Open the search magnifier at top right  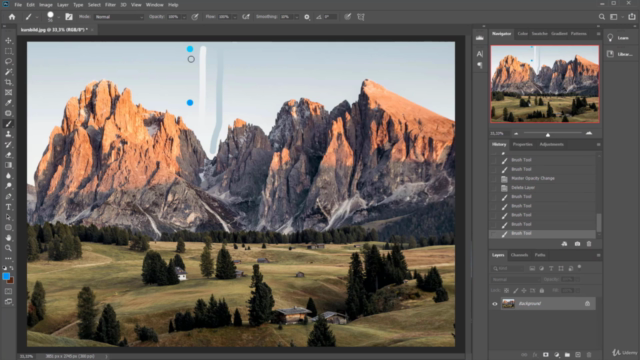[x=602, y=17]
